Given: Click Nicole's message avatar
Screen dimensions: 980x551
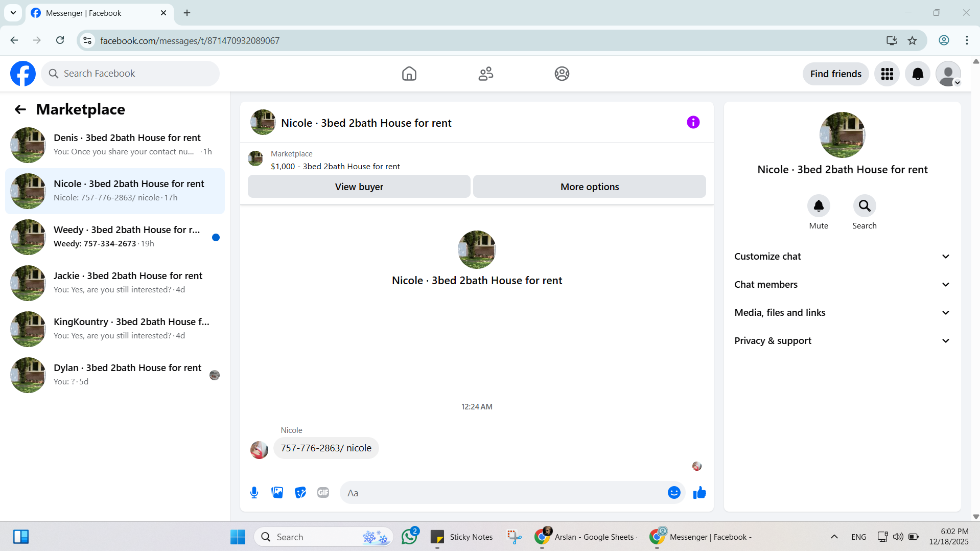Looking at the screenshot, I should click(259, 450).
